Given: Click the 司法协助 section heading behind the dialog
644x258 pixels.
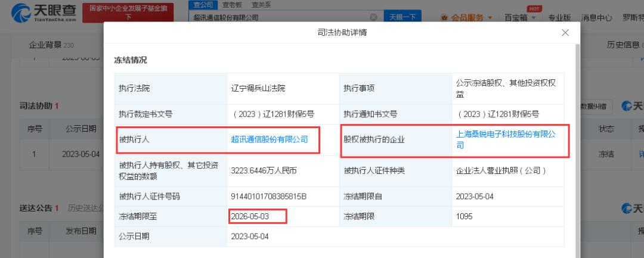Looking at the screenshot, I should point(36,106).
